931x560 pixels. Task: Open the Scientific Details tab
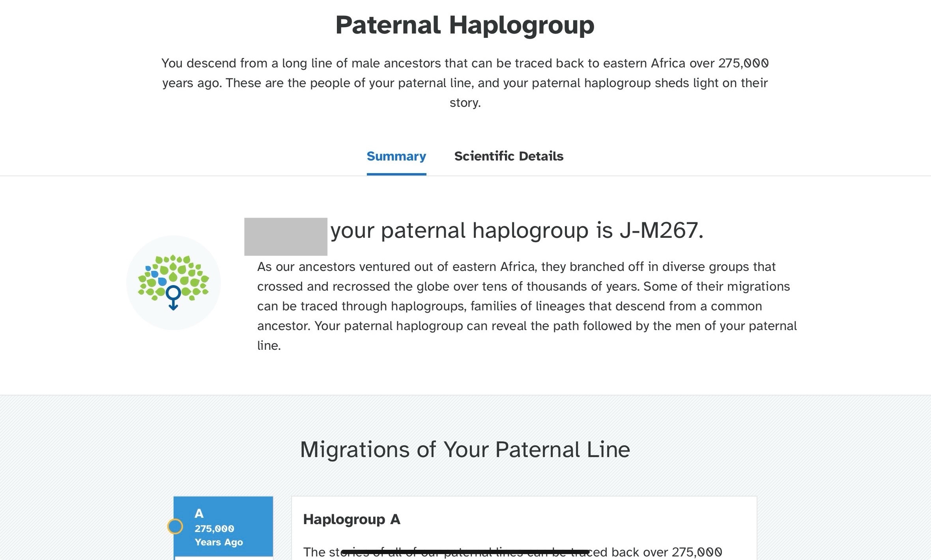coord(508,156)
